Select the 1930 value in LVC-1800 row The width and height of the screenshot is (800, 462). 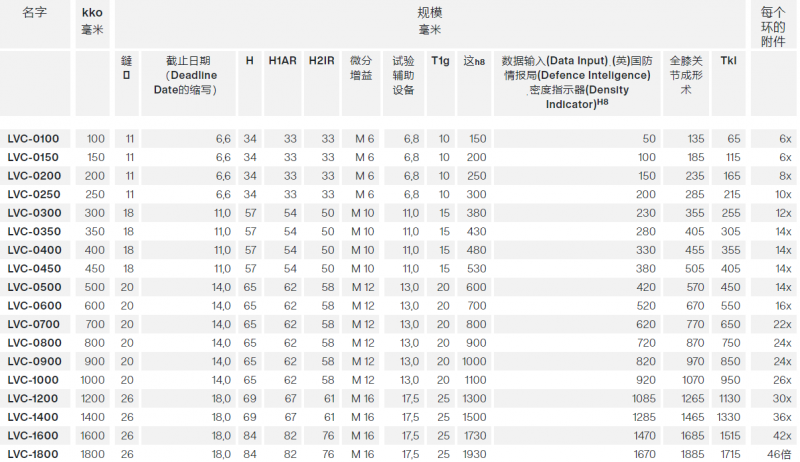tap(475, 454)
